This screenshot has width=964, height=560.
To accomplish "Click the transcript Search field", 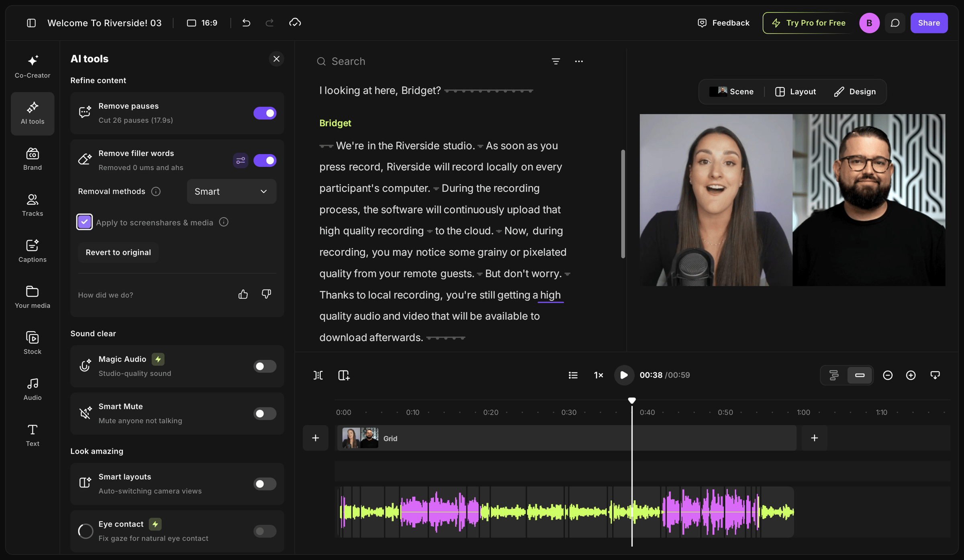I will tap(430, 61).
